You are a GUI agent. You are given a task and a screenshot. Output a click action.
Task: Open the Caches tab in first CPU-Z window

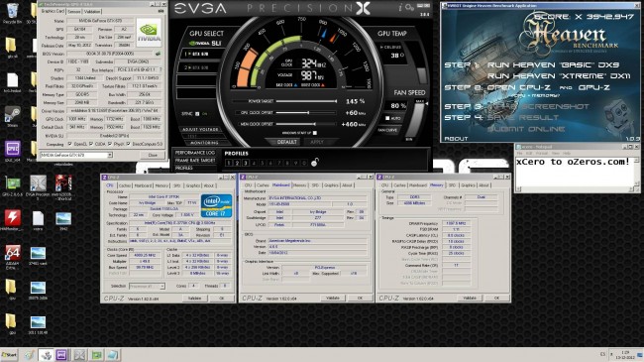tap(125, 185)
